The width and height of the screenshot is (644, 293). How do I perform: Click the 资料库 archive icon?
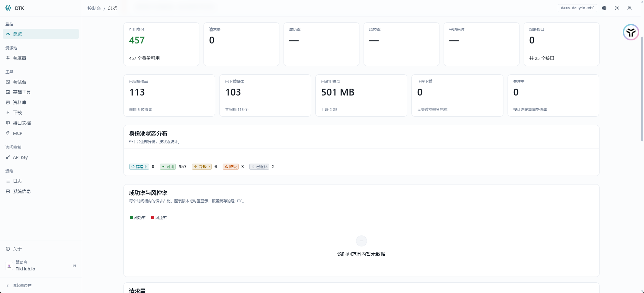coord(8,102)
